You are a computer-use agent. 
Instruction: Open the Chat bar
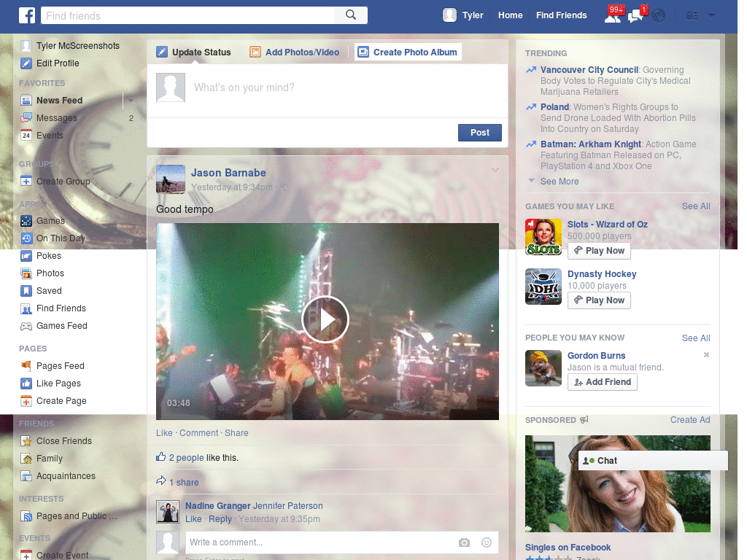click(x=653, y=461)
